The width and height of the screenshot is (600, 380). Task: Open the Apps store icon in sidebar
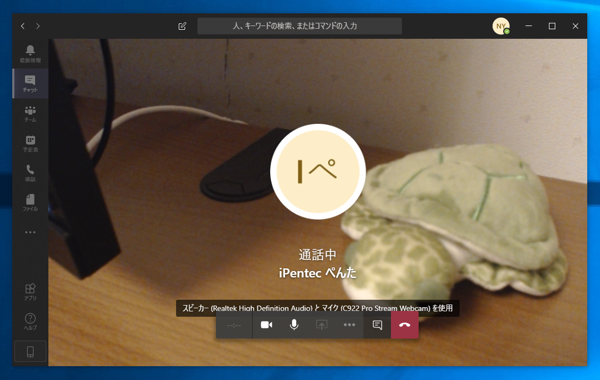coord(30,292)
